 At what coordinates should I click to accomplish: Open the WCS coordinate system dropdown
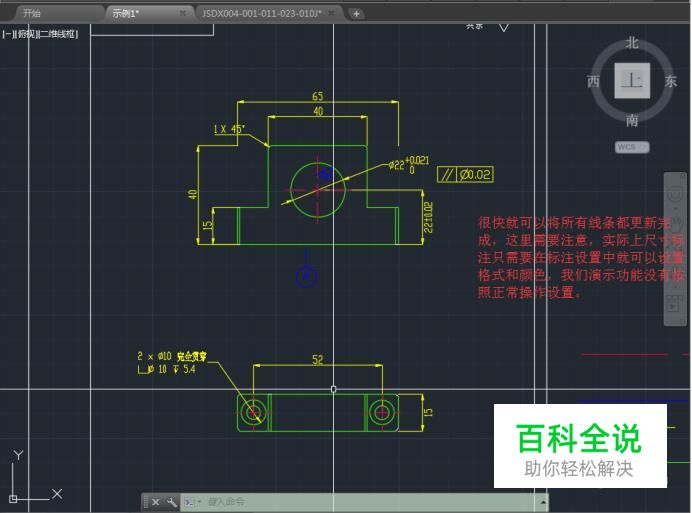[x=632, y=147]
